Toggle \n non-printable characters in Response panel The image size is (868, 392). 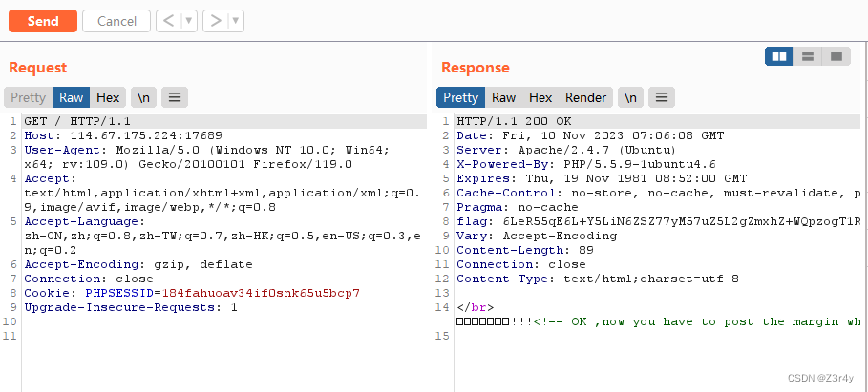pyautogui.click(x=630, y=97)
